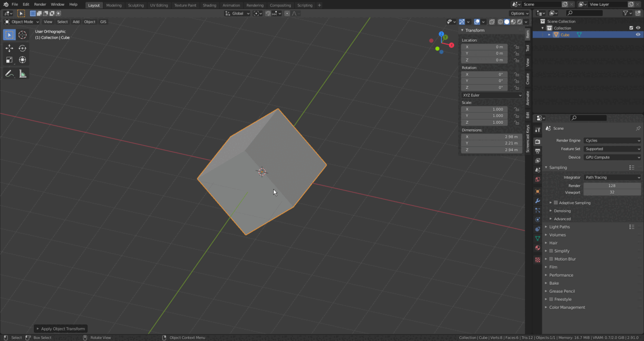The width and height of the screenshot is (644, 341).
Task: Open the Particles properties tab icon
Action: coord(538,210)
